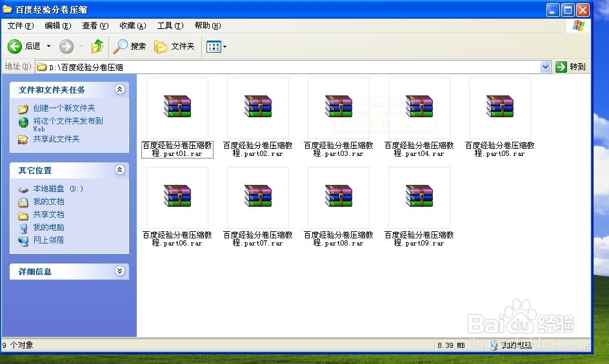
Task: Open the 帮助(H) menu
Action: point(208,26)
